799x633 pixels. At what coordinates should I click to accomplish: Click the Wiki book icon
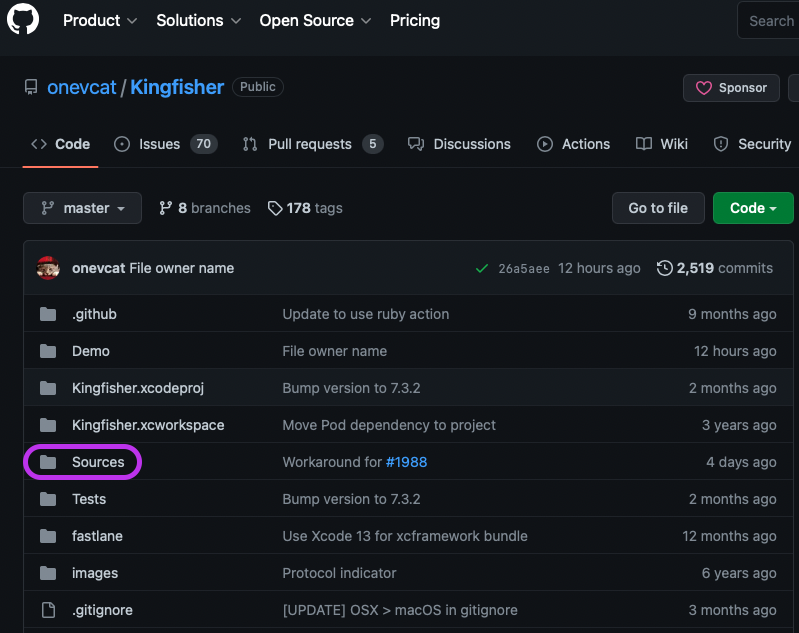click(644, 144)
